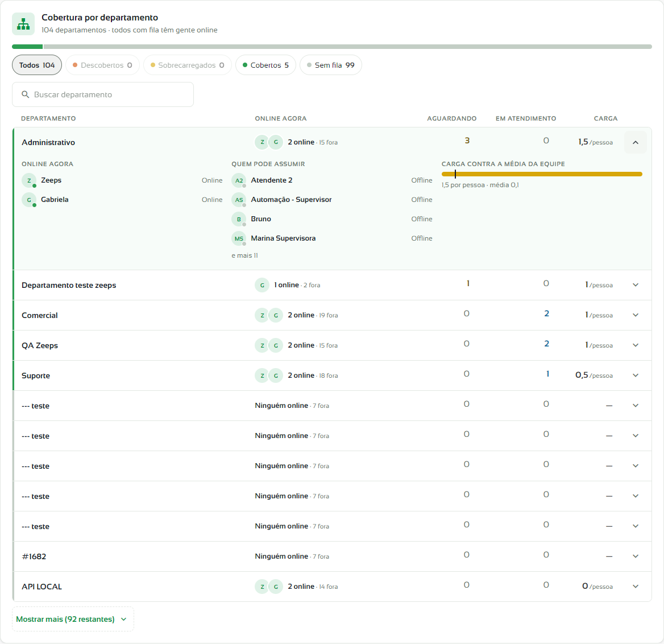Click the coverage progress bar at top
Viewport: 664px width, 644px height.
332,47
